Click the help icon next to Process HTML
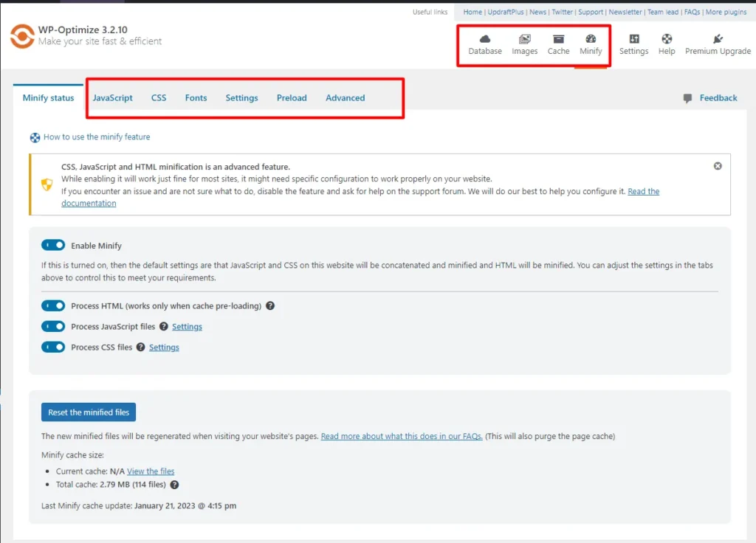The height and width of the screenshot is (543, 756). click(x=270, y=305)
